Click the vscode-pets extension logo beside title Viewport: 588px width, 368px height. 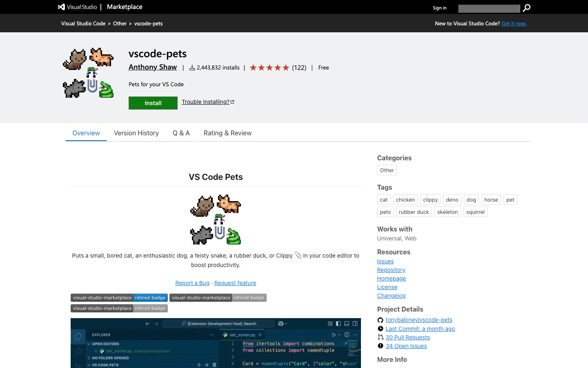click(x=88, y=73)
